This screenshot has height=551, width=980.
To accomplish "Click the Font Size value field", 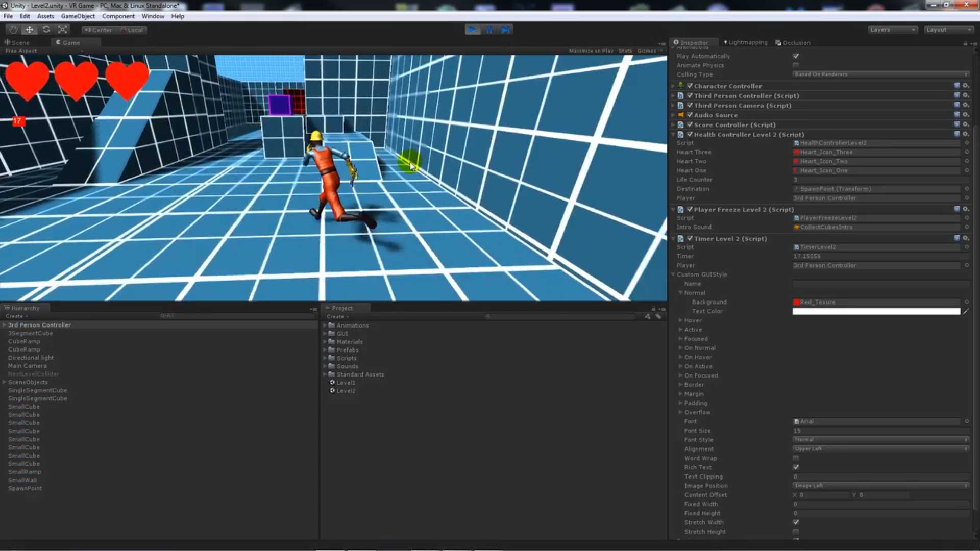I will pos(881,431).
